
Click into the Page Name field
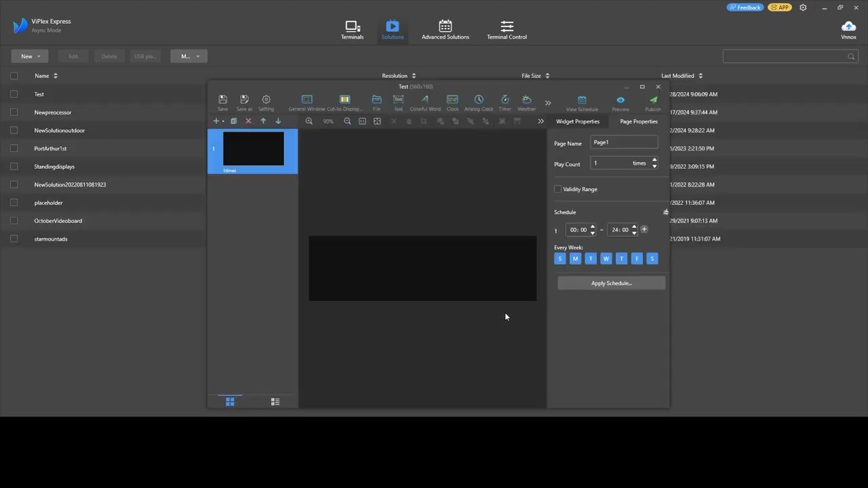coord(624,142)
